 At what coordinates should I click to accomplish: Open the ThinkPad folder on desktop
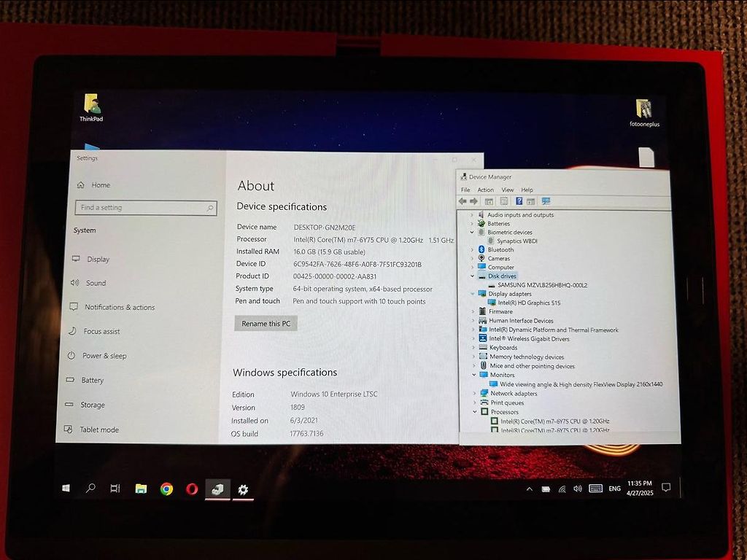point(91,108)
